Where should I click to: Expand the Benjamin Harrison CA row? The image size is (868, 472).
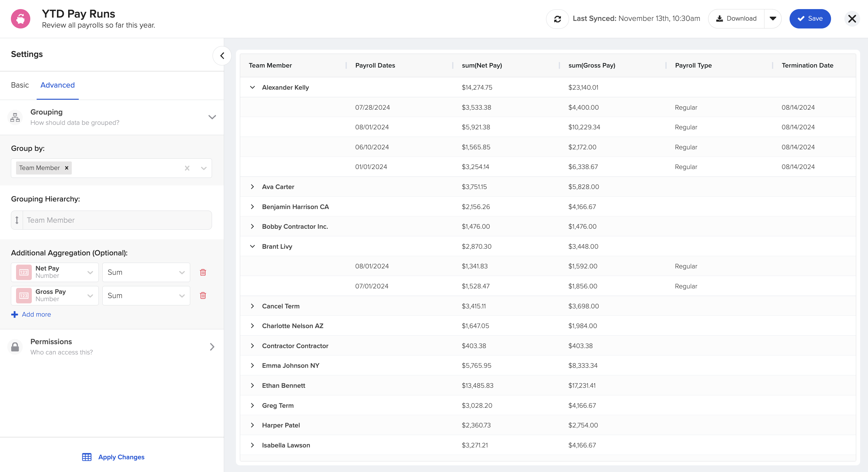(x=252, y=207)
